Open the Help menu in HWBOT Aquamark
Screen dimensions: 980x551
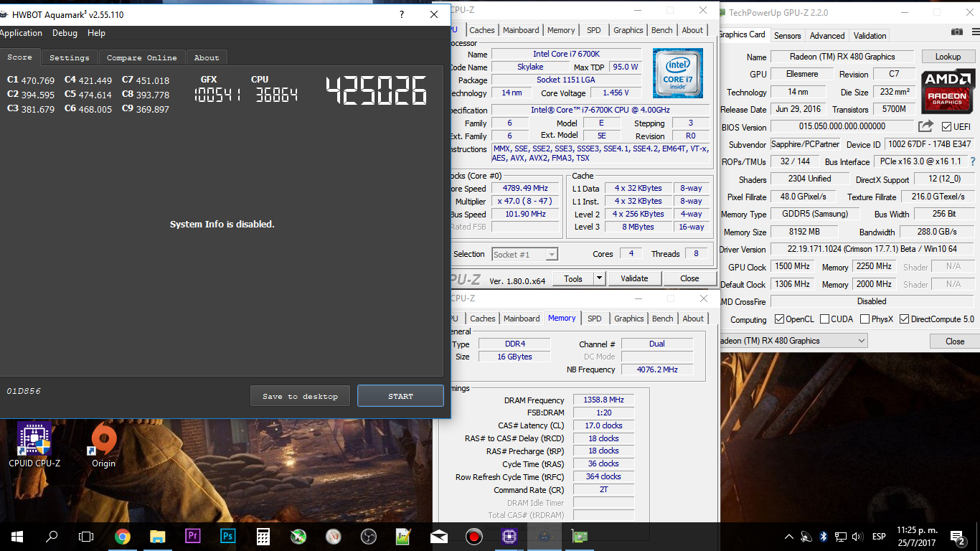point(96,33)
